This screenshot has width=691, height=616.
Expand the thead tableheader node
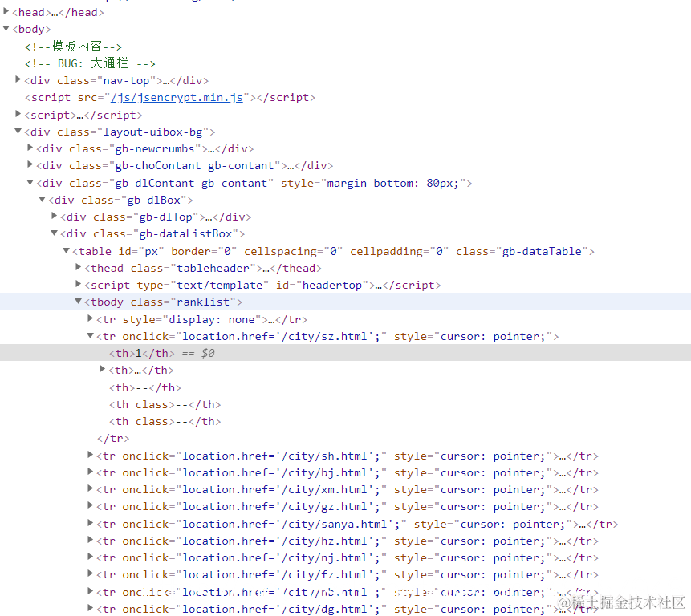(x=78, y=267)
